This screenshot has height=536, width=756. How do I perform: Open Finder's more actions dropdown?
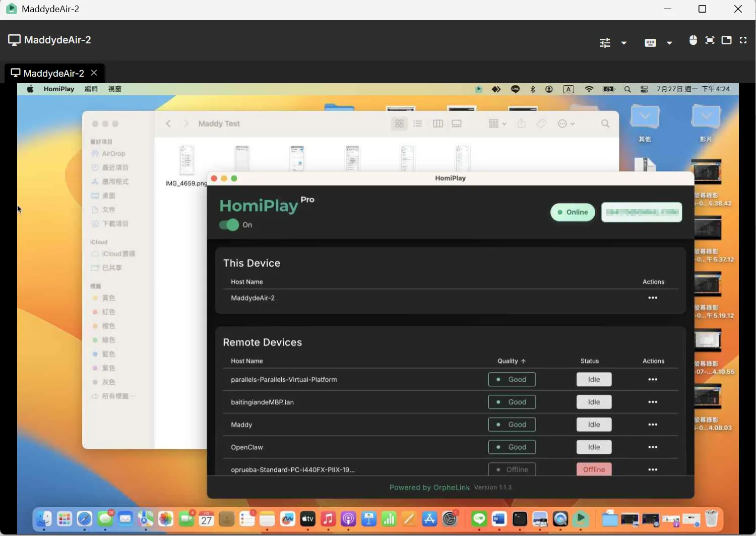566,124
